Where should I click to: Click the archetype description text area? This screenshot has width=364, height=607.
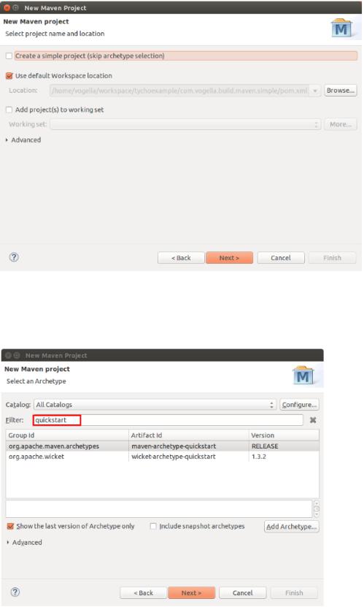tap(159, 509)
